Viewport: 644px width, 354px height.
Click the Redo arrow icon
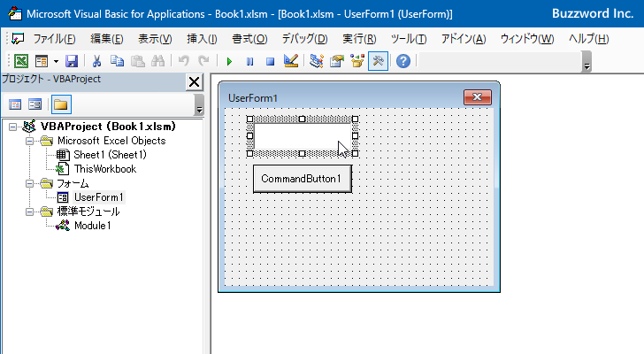pyautogui.click(x=204, y=61)
